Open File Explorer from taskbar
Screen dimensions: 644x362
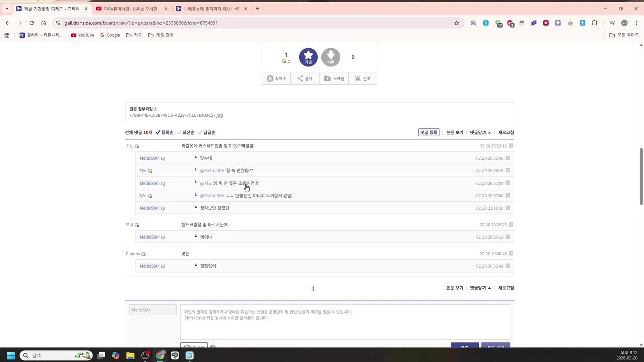click(x=130, y=355)
